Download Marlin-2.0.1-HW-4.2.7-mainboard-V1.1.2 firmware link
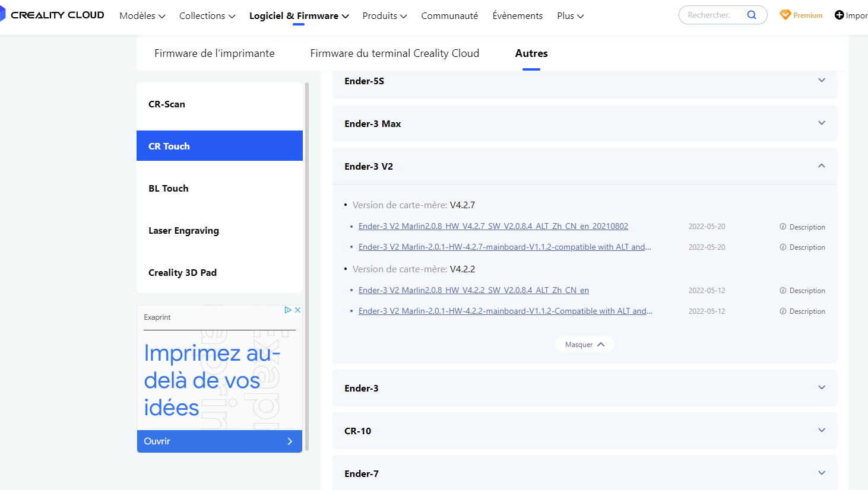 coord(505,247)
